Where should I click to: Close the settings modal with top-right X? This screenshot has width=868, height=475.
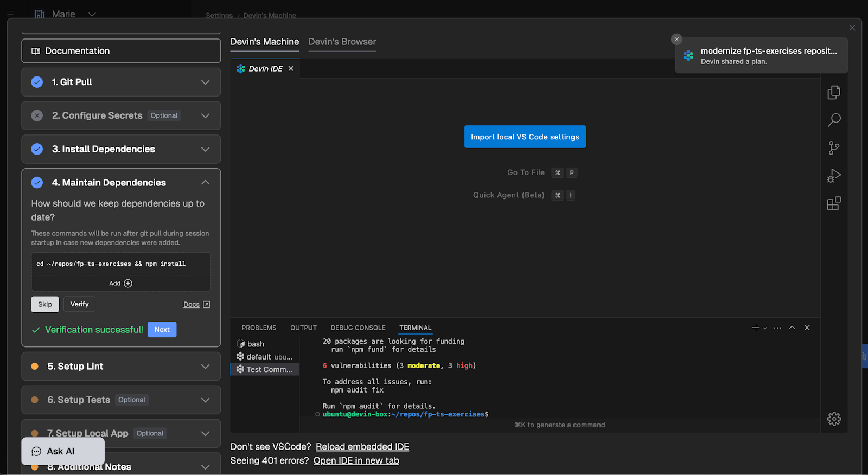pos(852,28)
